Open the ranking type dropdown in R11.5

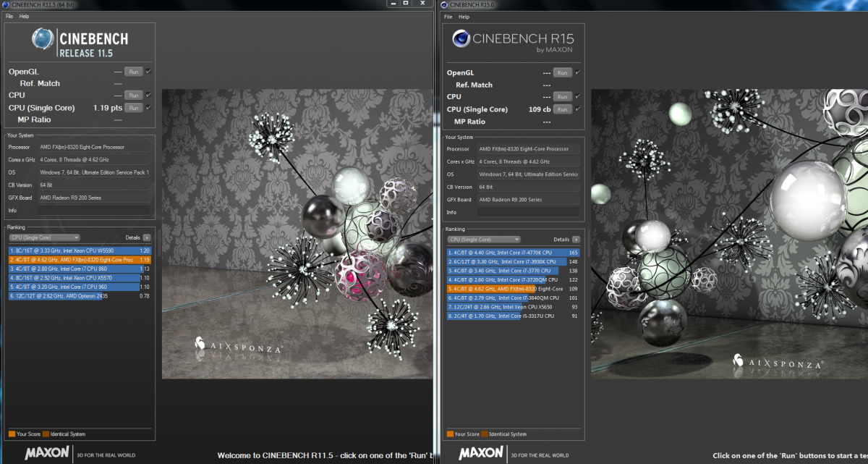click(x=44, y=237)
